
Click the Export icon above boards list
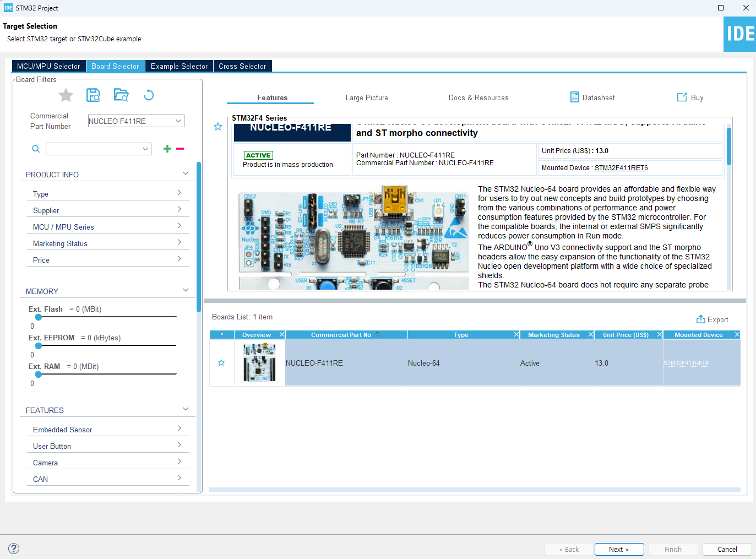(x=701, y=319)
